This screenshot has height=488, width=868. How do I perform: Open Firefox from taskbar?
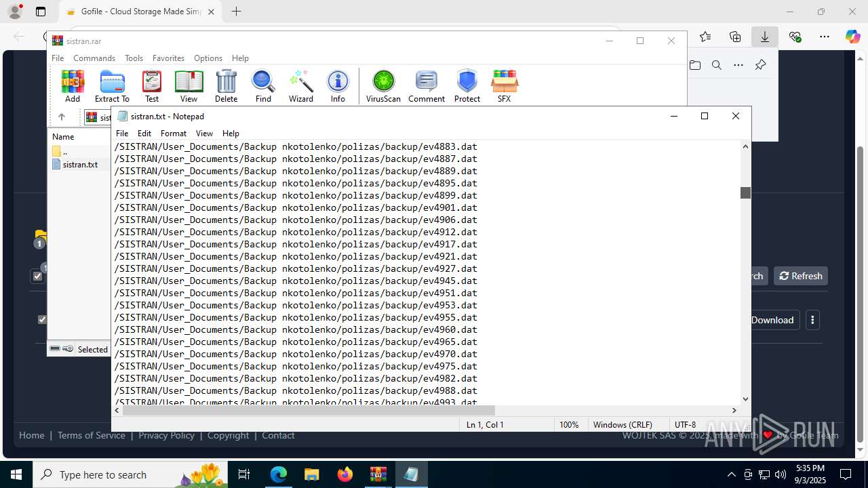click(x=345, y=474)
